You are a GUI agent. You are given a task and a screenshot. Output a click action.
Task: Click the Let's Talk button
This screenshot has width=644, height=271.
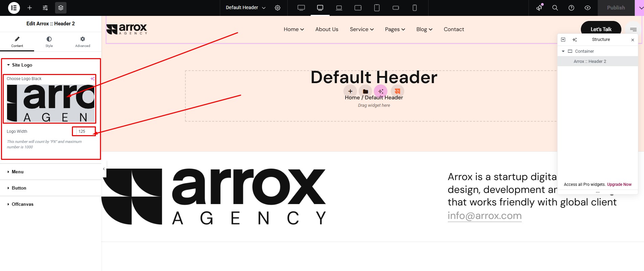coord(601,29)
